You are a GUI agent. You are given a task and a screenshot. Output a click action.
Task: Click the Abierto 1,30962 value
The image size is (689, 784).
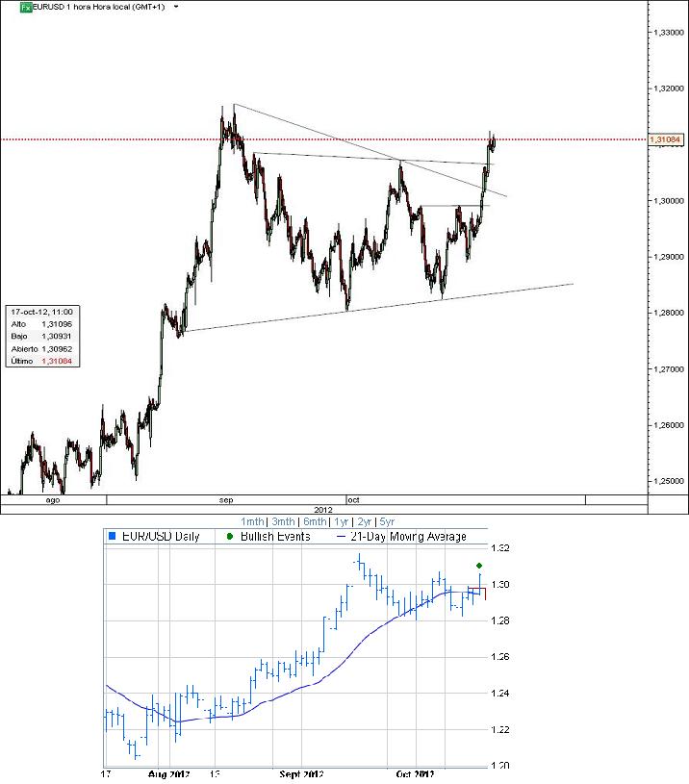pos(57,349)
